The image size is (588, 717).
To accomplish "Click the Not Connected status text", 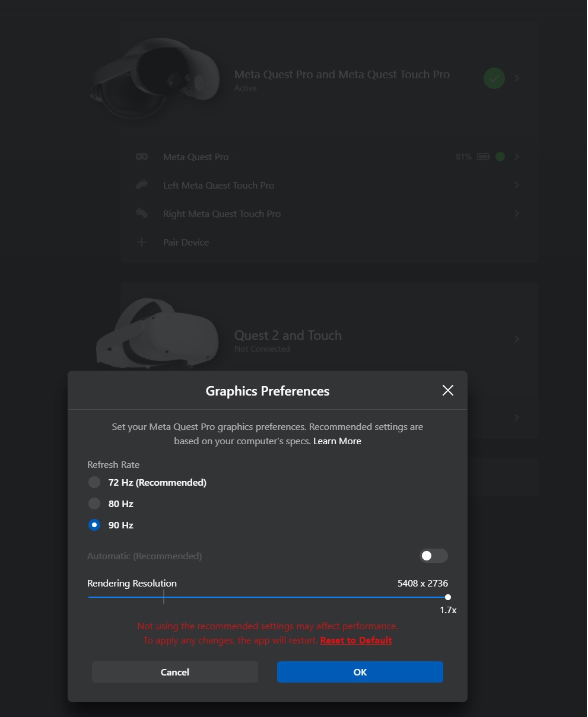I will click(x=262, y=349).
